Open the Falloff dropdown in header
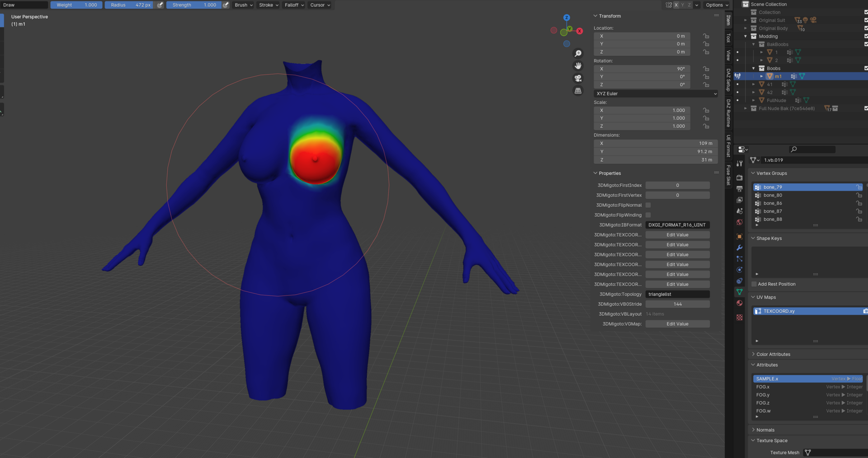868x458 pixels. 294,5
